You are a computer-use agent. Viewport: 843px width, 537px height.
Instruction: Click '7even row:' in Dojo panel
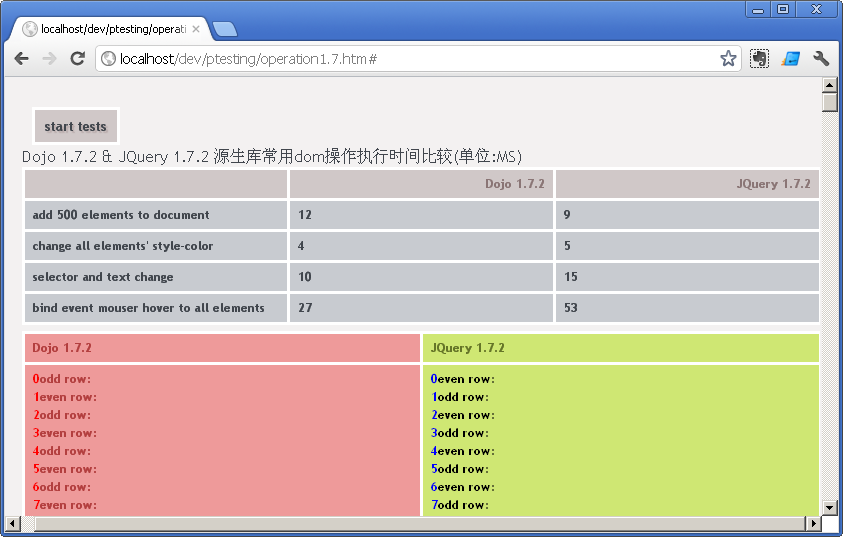pos(65,505)
